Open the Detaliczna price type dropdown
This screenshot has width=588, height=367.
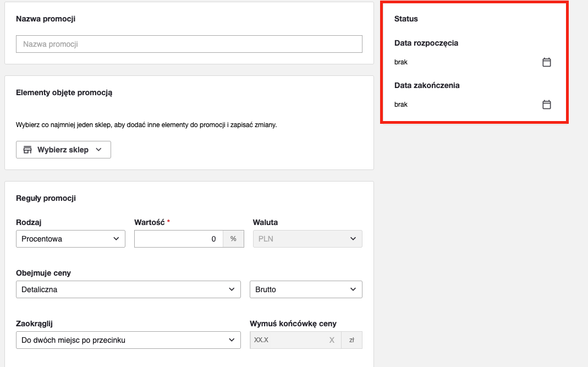click(x=128, y=289)
